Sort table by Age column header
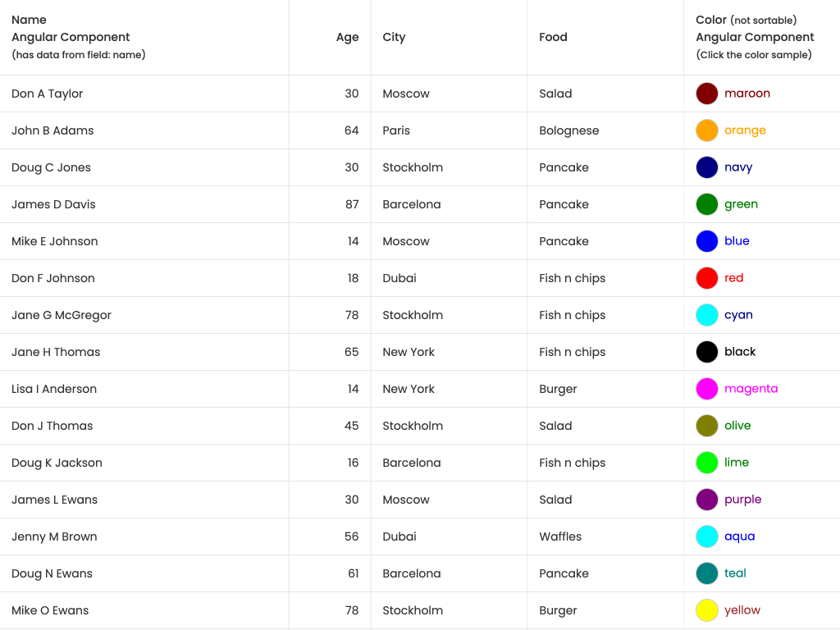Image resolution: width=840 pixels, height=630 pixels. click(347, 37)
